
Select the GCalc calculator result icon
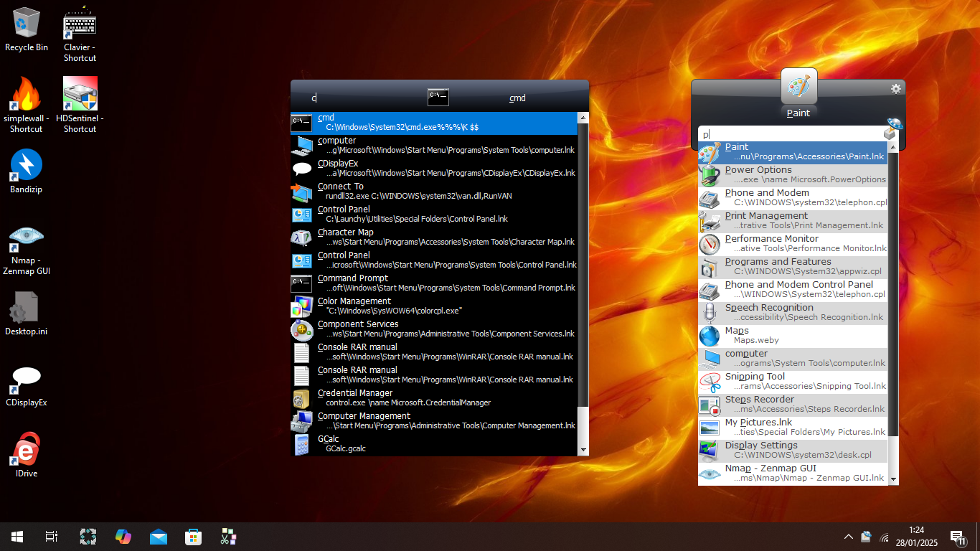tap(302, 444)
